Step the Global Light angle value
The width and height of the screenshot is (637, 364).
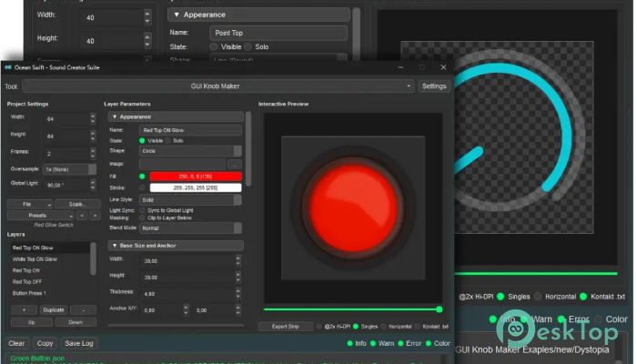[x=93, y=185]
